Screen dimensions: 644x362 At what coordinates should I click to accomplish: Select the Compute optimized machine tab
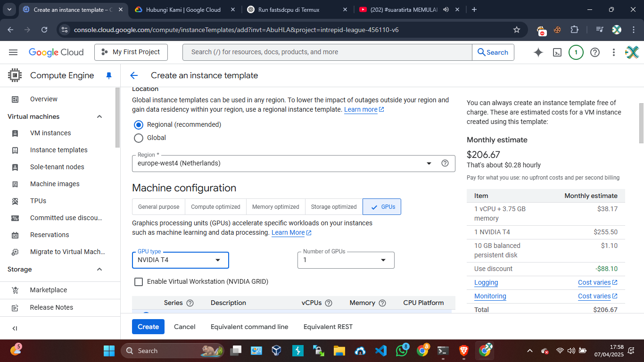coord(215,207)
